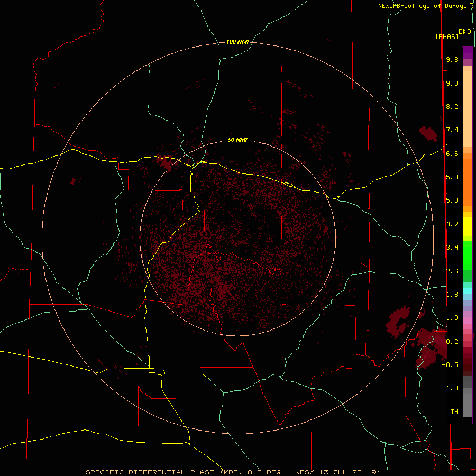Screen dimensions: 476x476
Task: Click the 9.0 legend value
Action: [x=452, y=84]
